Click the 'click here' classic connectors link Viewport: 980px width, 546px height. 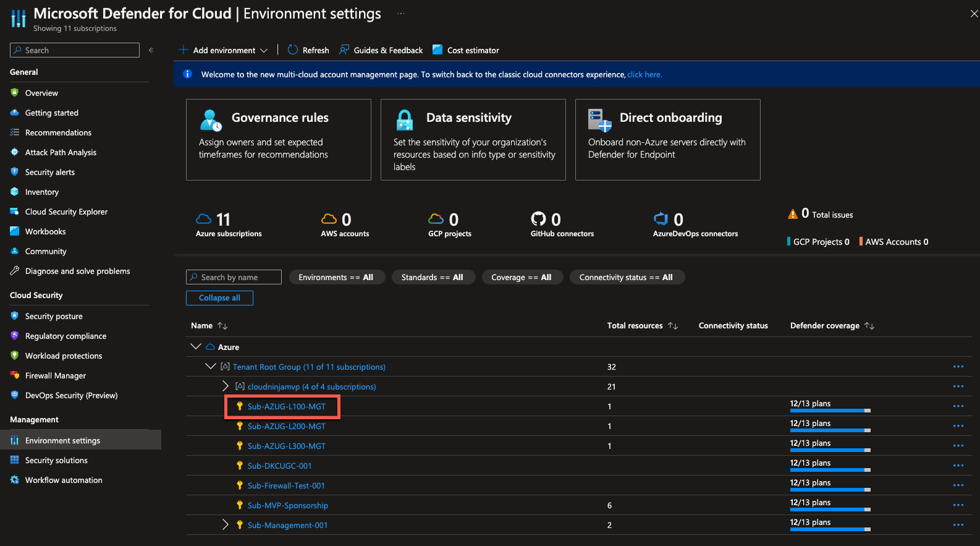pyautogui.click(x=644, y=74)
